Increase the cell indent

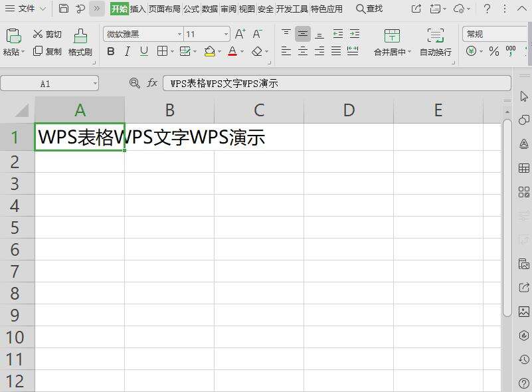coord(354,34)
